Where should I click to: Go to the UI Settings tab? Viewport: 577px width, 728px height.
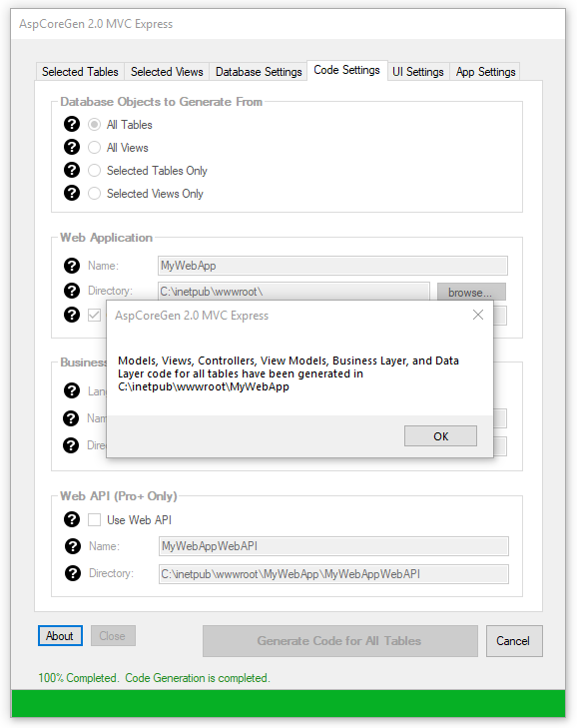[418, 72]
